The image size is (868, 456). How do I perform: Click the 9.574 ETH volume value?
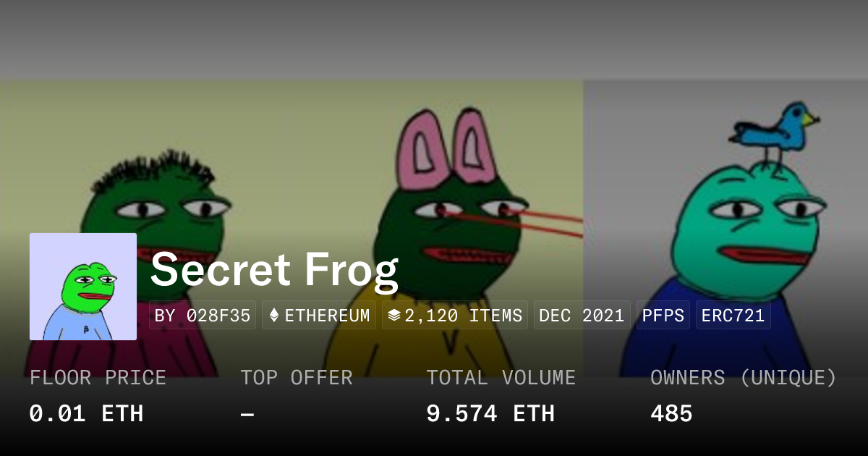click(490, 414)
